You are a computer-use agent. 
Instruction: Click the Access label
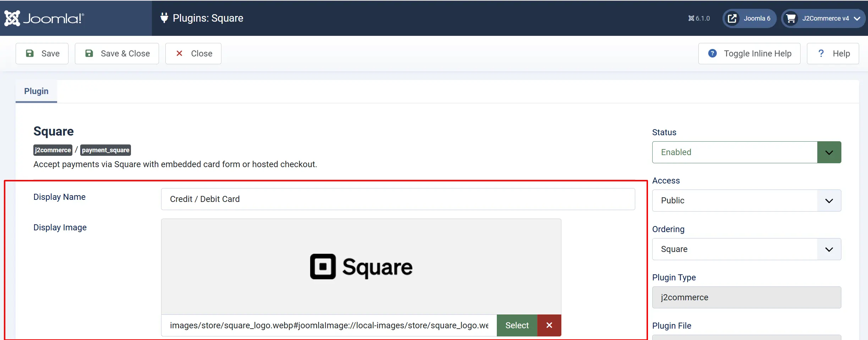(x=666, y=181)
